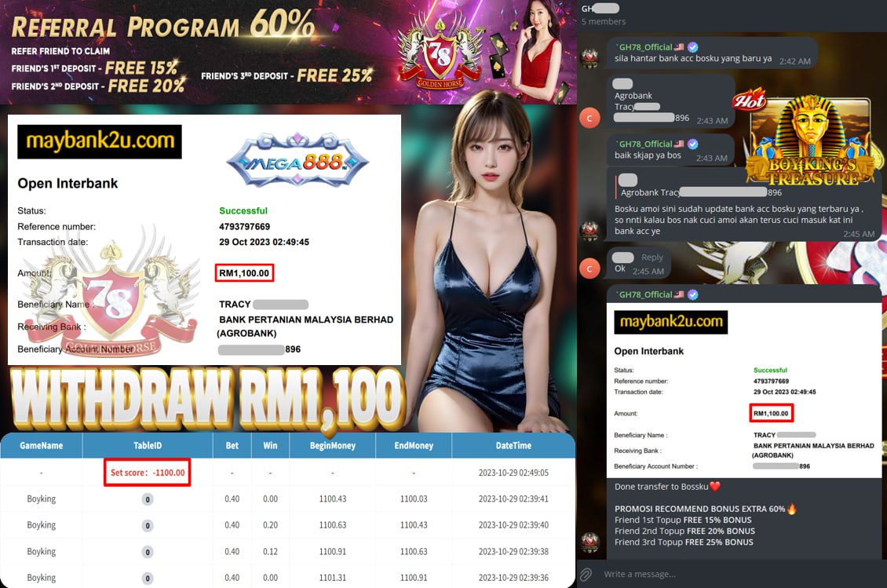Click the DateTime column header
The height and width of the screenshot is (588, 887).
513,446
